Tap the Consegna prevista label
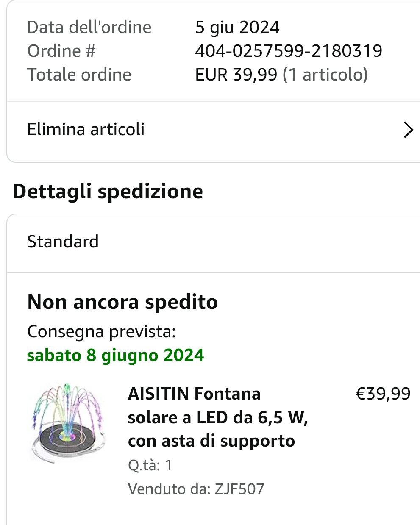 click(x=101, y=331)
